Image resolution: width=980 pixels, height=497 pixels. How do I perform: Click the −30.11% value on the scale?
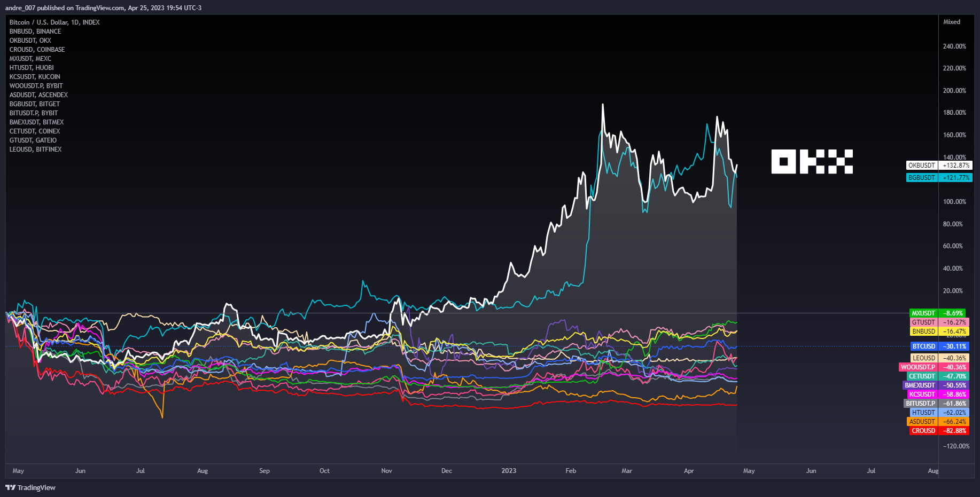click(954, 346)
